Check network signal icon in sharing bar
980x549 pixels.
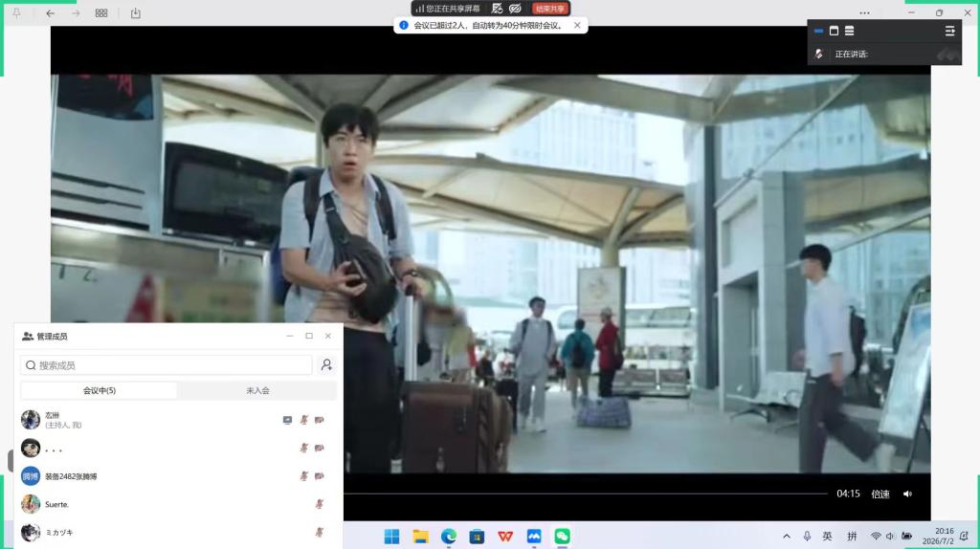click(x=419, y=9)
